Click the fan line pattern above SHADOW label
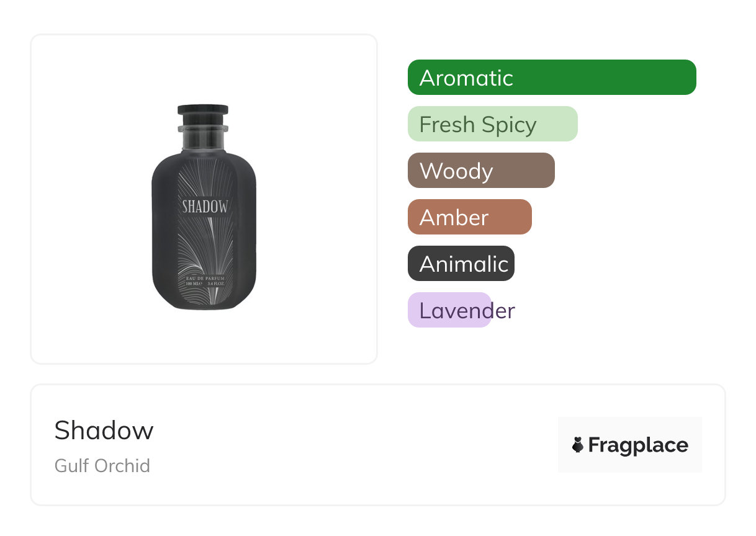 (204, 180)
